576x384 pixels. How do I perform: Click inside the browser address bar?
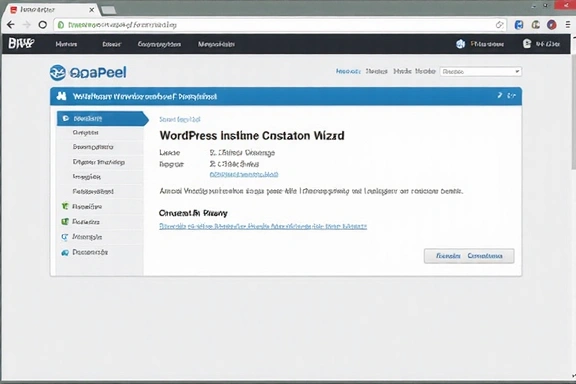pyautogui.click(x=279, y=25)
